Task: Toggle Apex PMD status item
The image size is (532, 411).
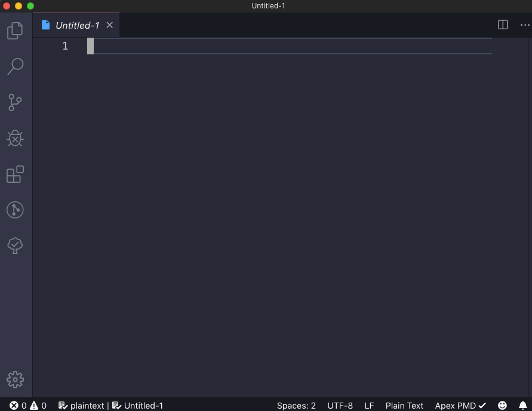Action: tap(460, 406)
